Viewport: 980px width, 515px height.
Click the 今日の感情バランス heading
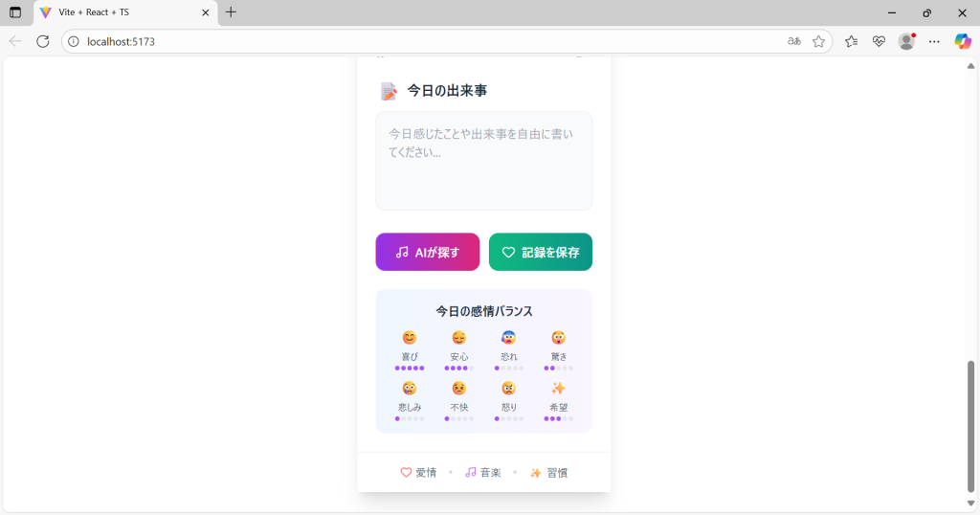click(x=483, y=311)
